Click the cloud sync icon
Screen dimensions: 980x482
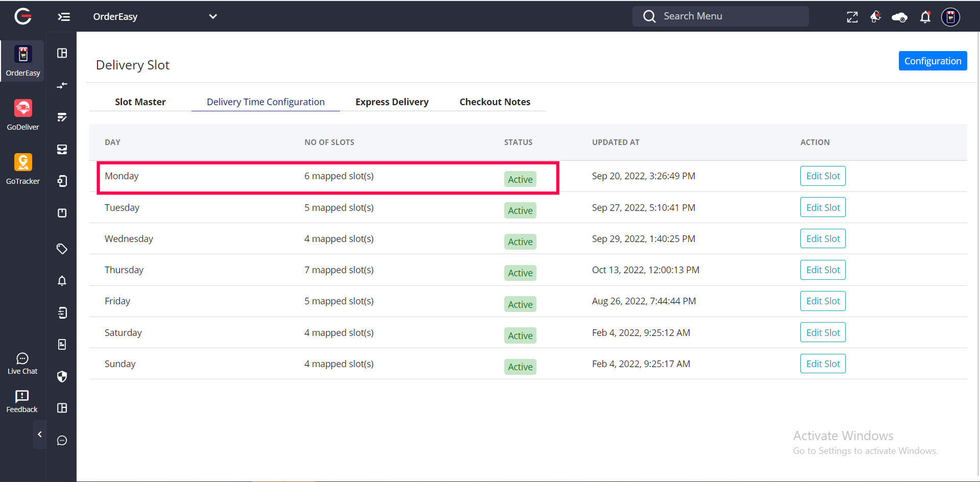(899, 17)
